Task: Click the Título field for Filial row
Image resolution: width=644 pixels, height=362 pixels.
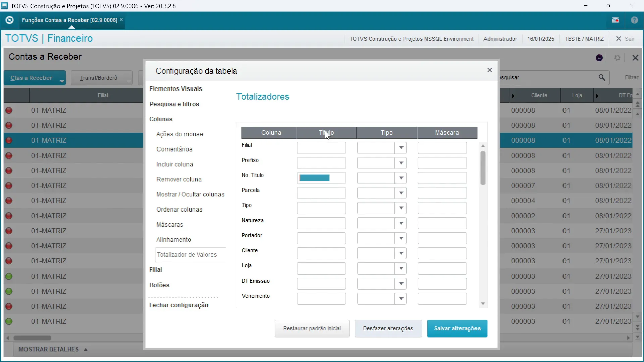Action: pos(321,148)
